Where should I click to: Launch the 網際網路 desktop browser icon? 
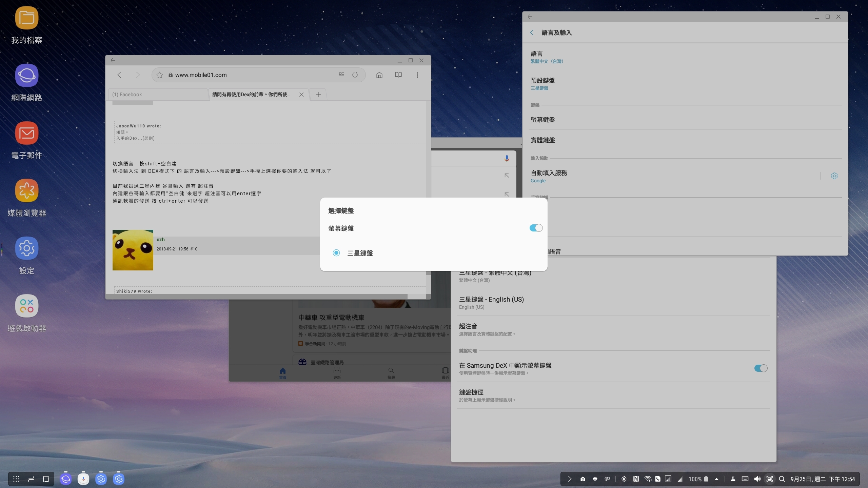pos(26,83)
